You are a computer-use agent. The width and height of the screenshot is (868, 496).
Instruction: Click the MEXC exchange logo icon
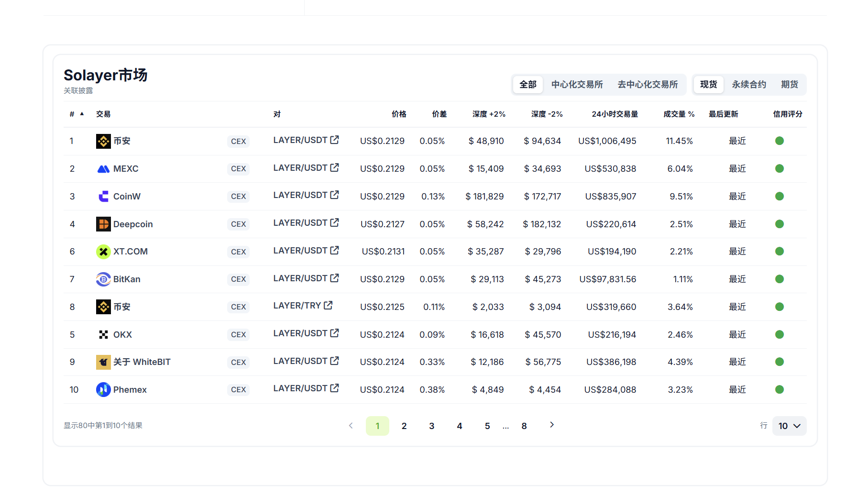point(103,169)
